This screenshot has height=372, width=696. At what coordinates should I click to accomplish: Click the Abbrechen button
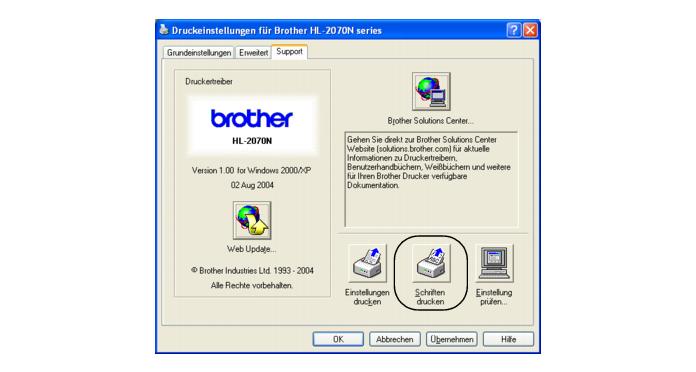coord(395,339)
